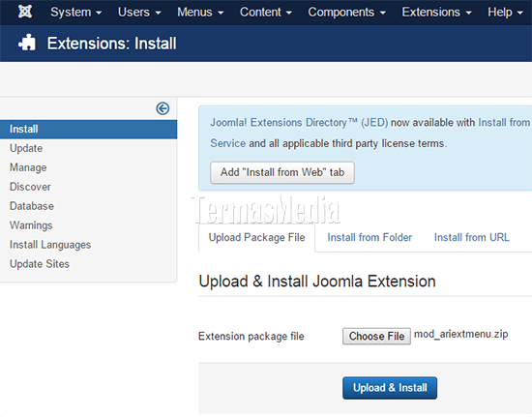Open Install Languages in the sidebar

click(x=50, y=245)
